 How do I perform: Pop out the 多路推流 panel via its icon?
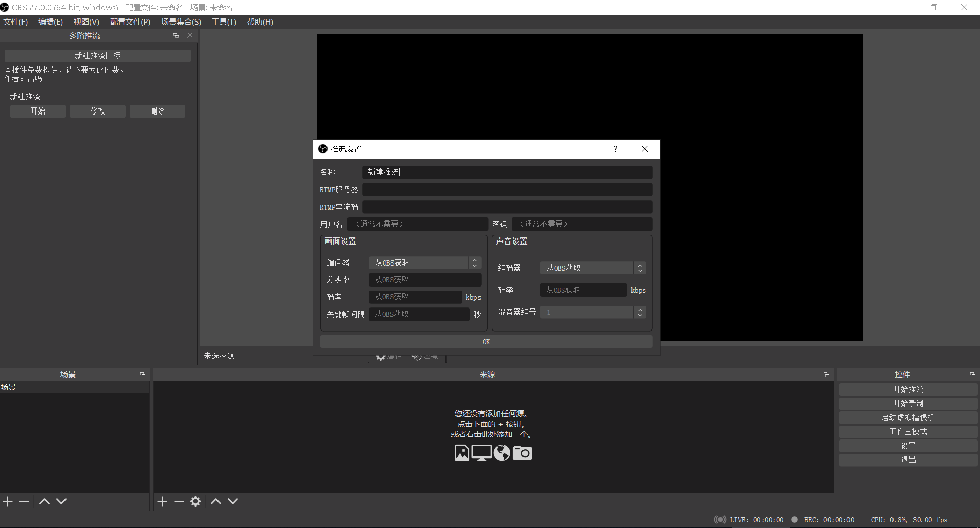pyautogui.click(x=176, y=35)
